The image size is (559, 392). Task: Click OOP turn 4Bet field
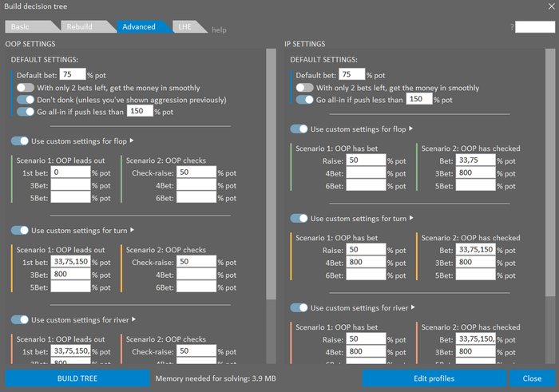point(196,275)
